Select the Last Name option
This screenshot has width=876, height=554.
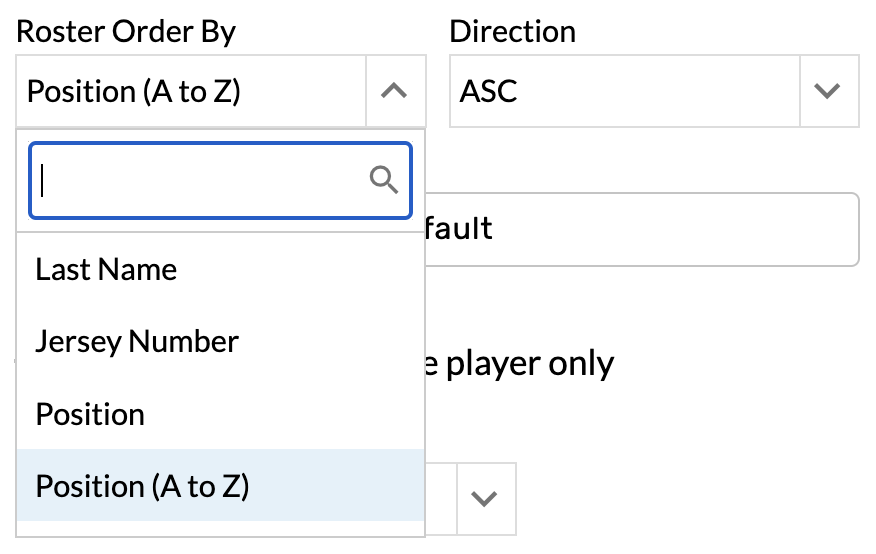click(x=106, y=270)
